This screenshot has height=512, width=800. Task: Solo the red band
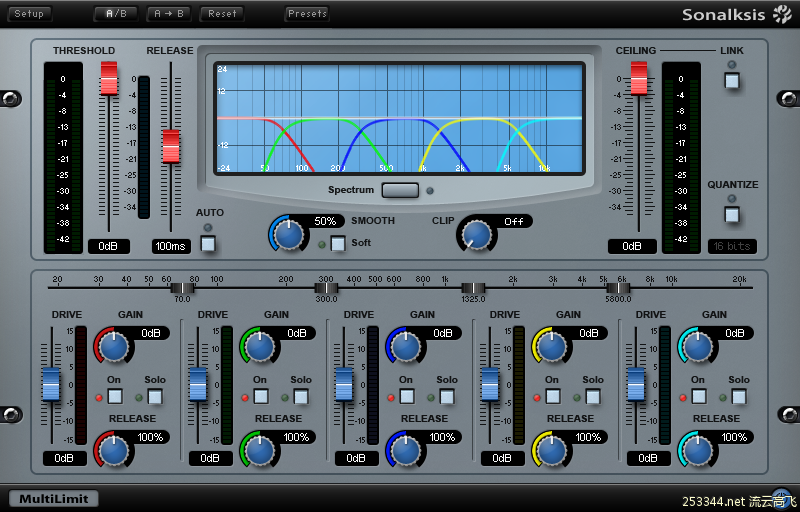click(x=155, y=396)
